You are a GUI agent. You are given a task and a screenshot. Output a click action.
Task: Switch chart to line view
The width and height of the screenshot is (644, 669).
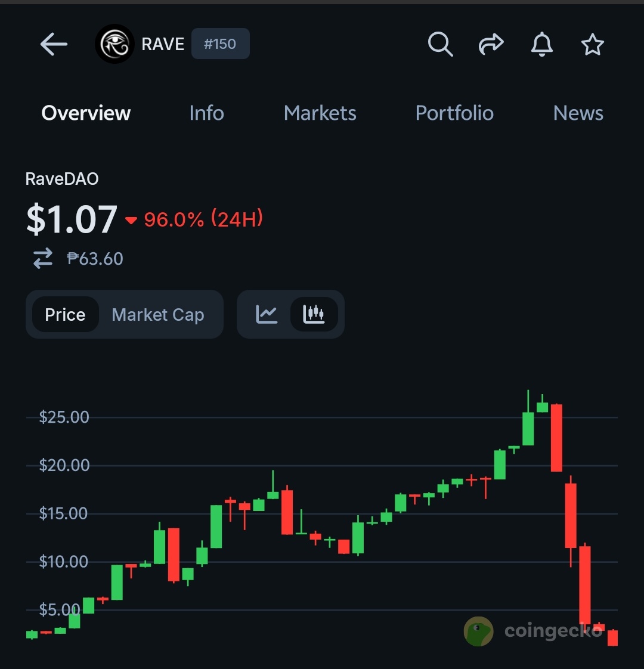pos(267,314)
